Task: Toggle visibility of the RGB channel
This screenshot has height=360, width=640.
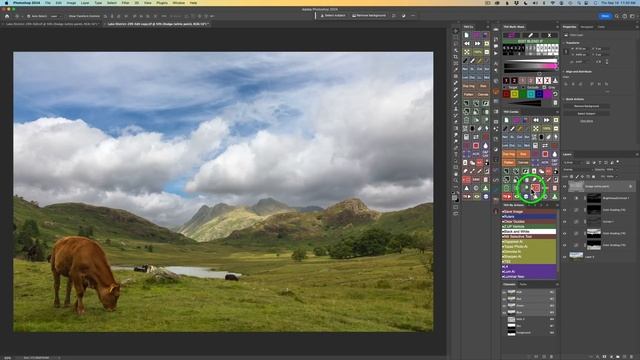Action: pyautogui.click(x=504, y=292)
